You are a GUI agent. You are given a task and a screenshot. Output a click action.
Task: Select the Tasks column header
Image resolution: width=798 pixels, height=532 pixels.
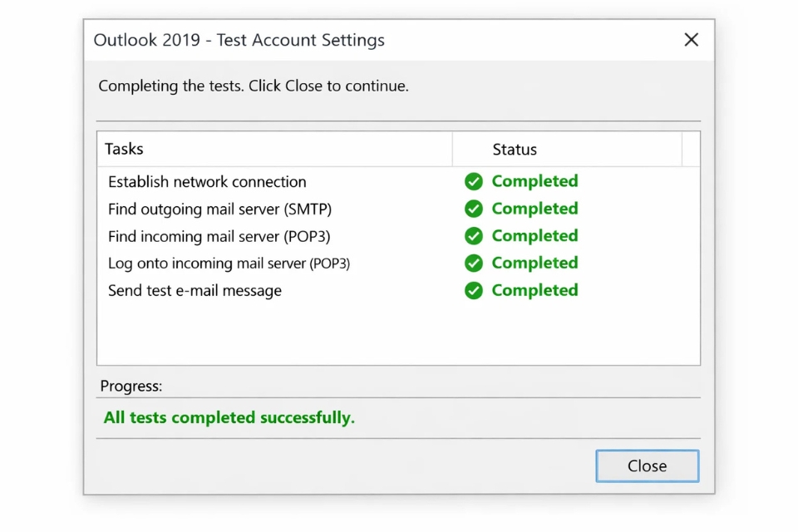123,149
